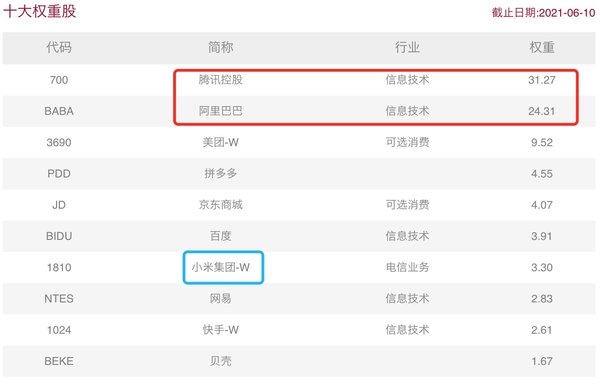This screenshot has height=387, width=600.
Task: Select stock code BABA
Action: click(59, 111)
